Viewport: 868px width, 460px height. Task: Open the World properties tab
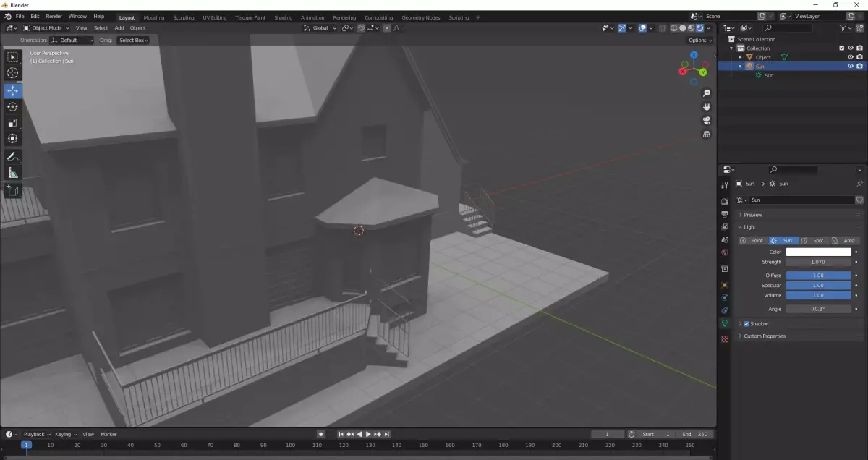click(x=725, y=252)
